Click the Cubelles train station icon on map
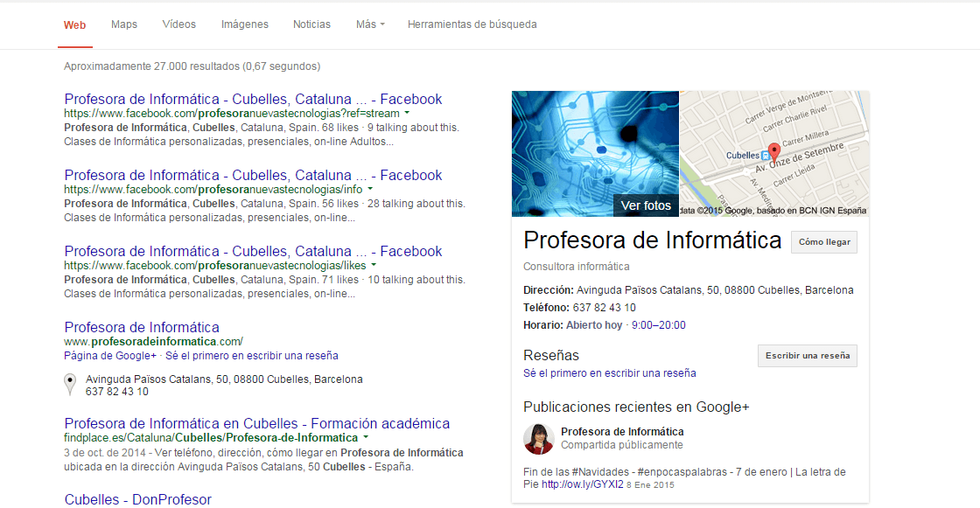This screenshot has height=508, width=980. click(x=765, y=156)
